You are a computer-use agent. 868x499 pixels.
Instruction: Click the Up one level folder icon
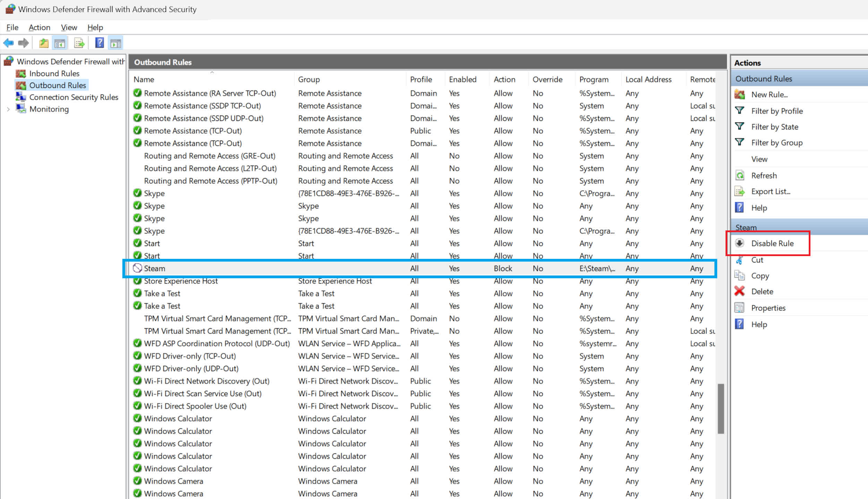click(x=44, y=43)
